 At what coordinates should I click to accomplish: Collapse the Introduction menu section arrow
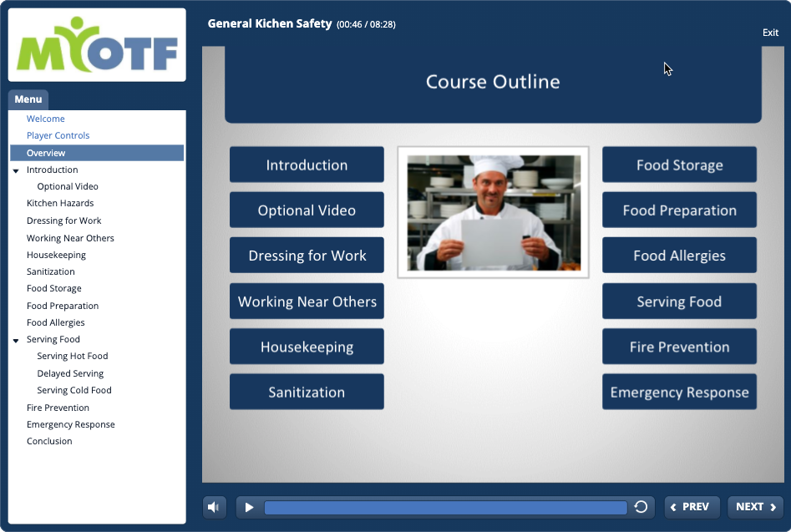click(x=16, y=170)
